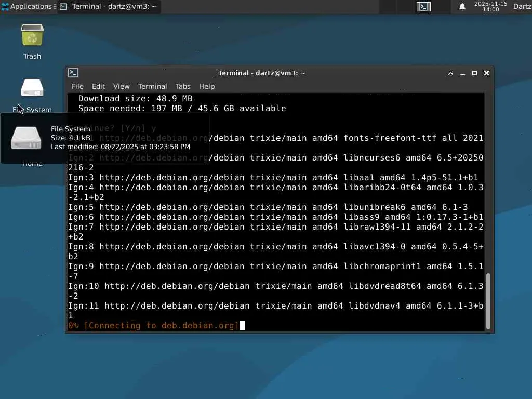532x399 pixels.
Task: Click the roll-up arrow button in title bar
Action: tap(450, 73)
